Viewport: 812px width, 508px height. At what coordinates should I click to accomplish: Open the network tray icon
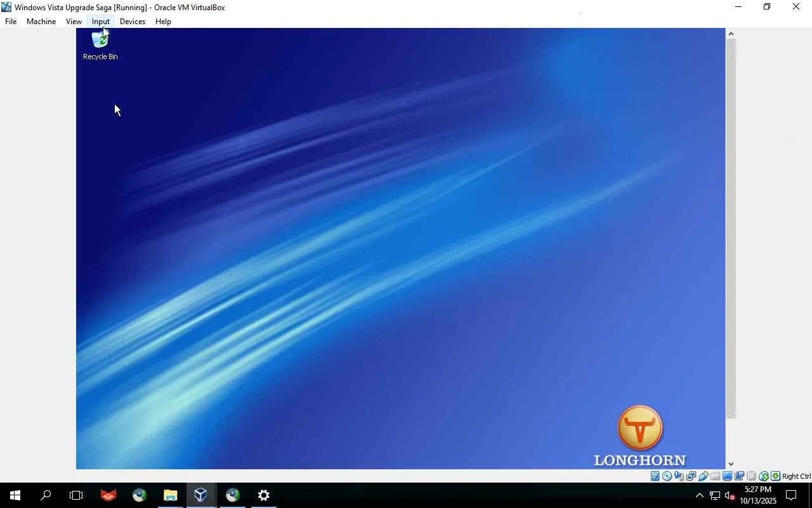coord(715,495)
